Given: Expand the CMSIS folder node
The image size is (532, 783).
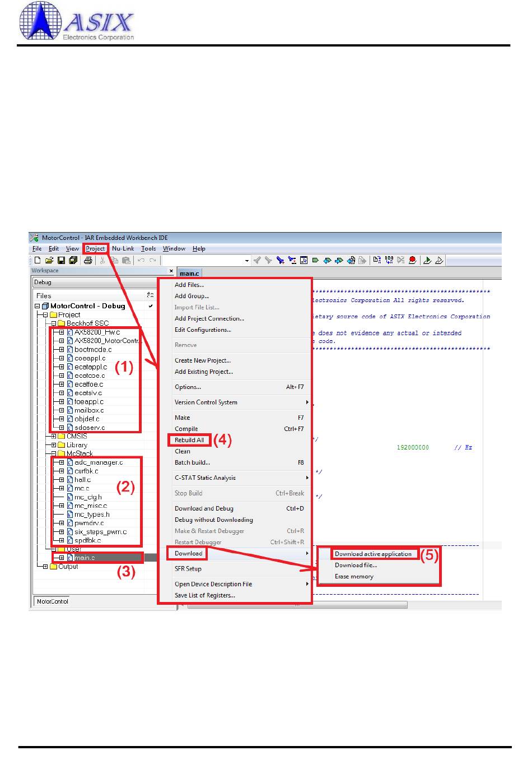Looking at the screenshot, I should pos(54,436).
